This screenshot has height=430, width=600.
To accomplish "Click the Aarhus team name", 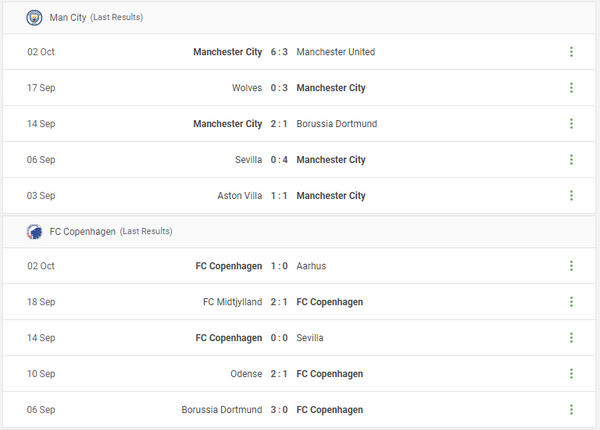I will pyautogui.click(x=312, y=266).
